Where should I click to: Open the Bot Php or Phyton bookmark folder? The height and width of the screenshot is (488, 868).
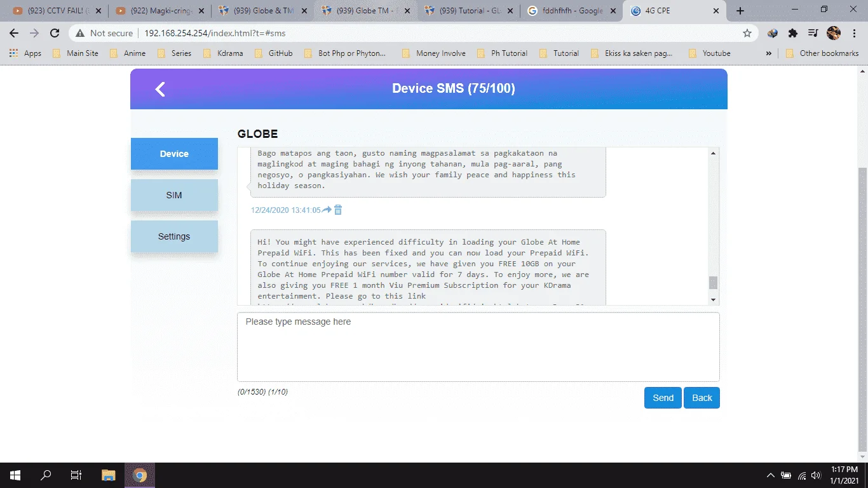coord(345,53)
